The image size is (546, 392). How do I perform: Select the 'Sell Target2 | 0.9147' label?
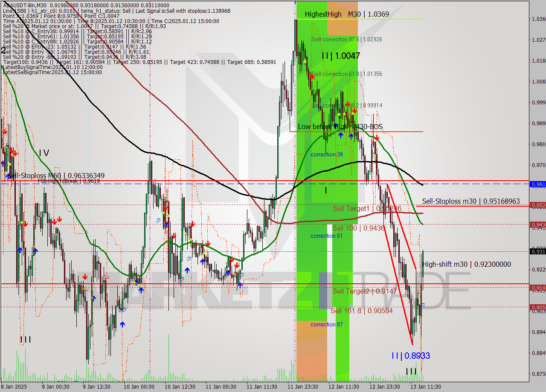365,291
